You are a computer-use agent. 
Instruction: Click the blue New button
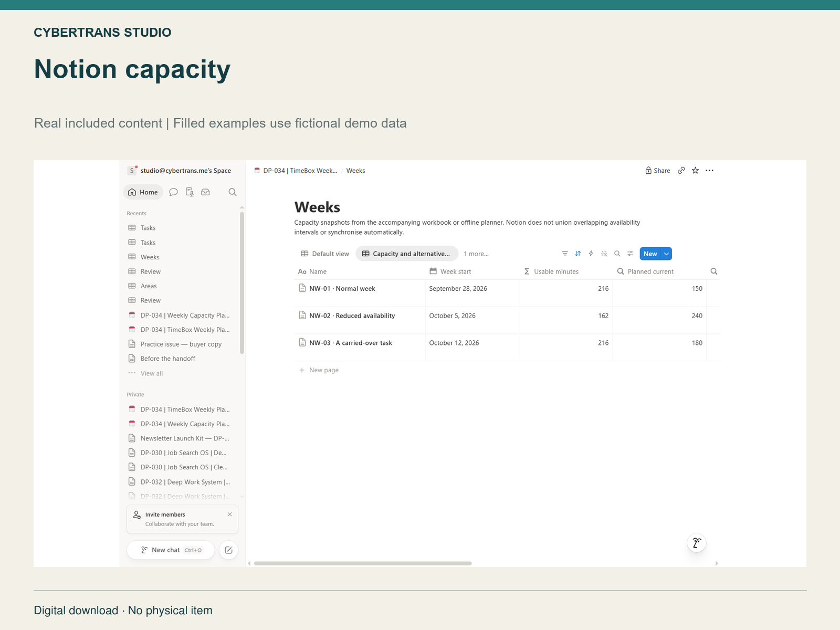[650, 254]
